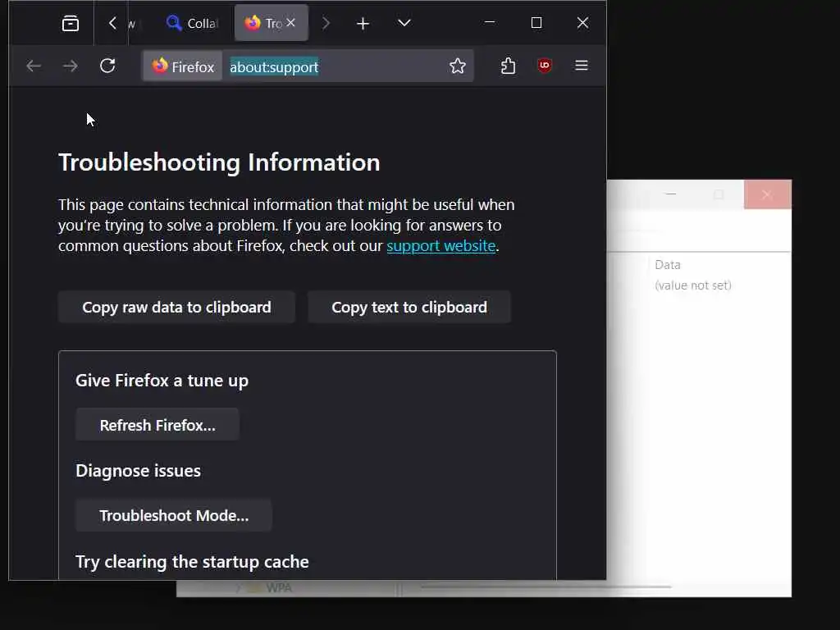Screen dimensions: 840x630
Task: Close the background Registry Editor window
Action: click(x=767, y=194)
